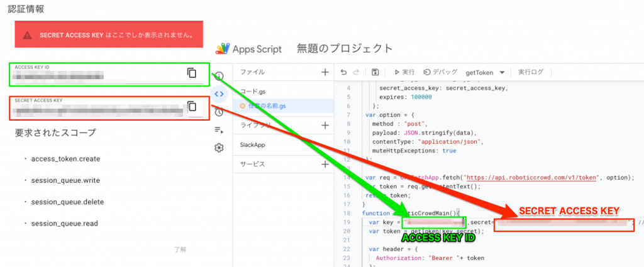This screenshot has width=644, height=267.
Task: Click the line 'method : "post"'
Action: pos(400,124)
